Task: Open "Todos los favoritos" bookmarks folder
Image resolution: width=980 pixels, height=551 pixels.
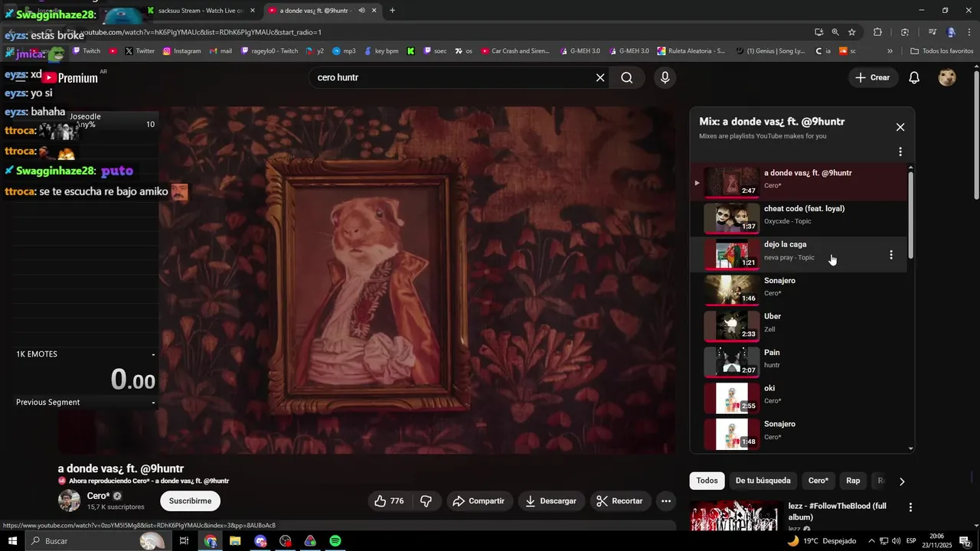Action: pos(942,51)
